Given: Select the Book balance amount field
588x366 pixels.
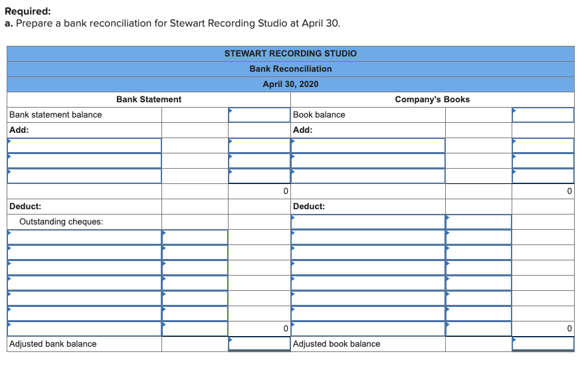Looking at the screenshot, I should click(543, 115).
